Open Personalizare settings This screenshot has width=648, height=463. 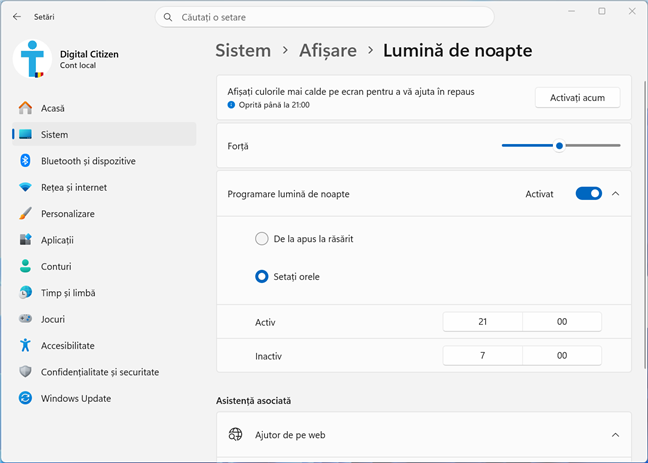click(x=104, y=214)
